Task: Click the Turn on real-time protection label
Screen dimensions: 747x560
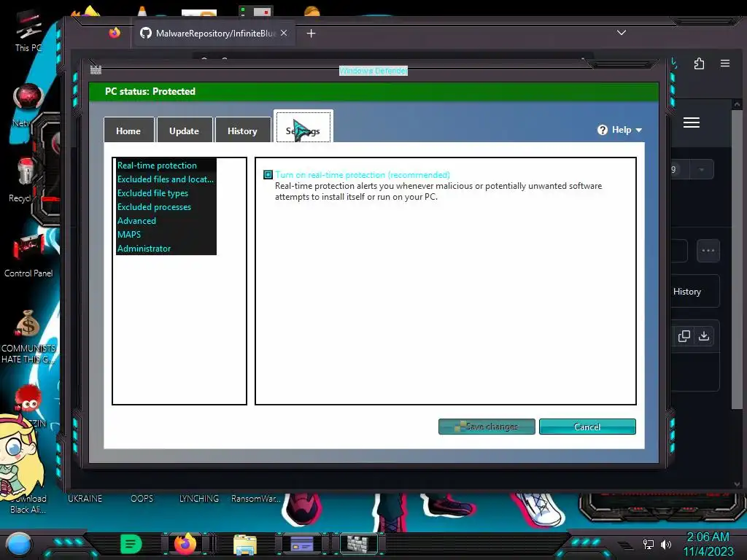Action: click(363, 175)
